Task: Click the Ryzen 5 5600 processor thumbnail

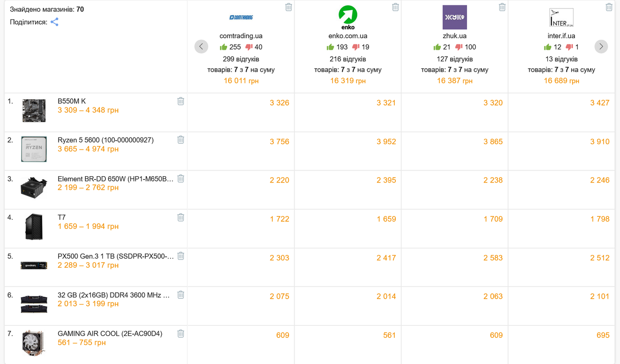Action: coord(34,149)
